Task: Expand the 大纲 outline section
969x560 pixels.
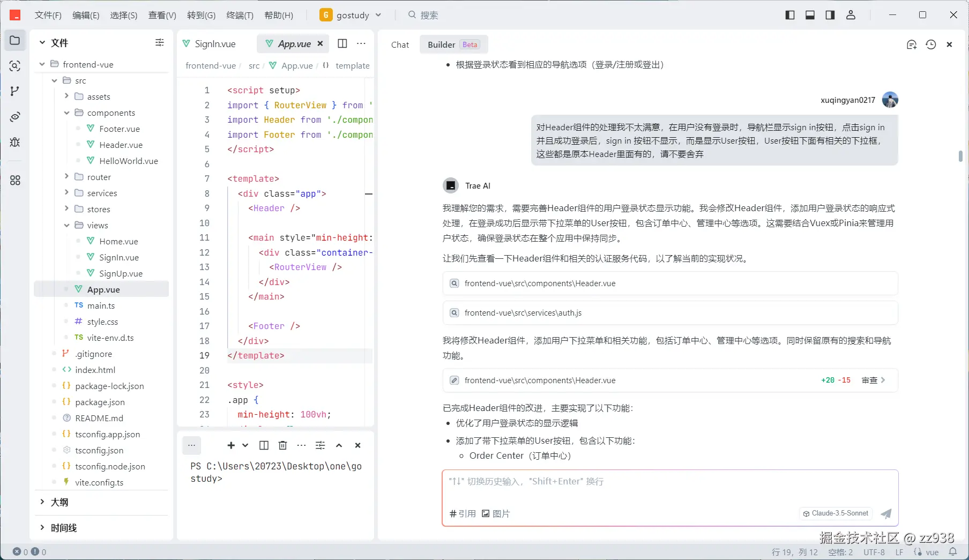Action: (42, 502)
